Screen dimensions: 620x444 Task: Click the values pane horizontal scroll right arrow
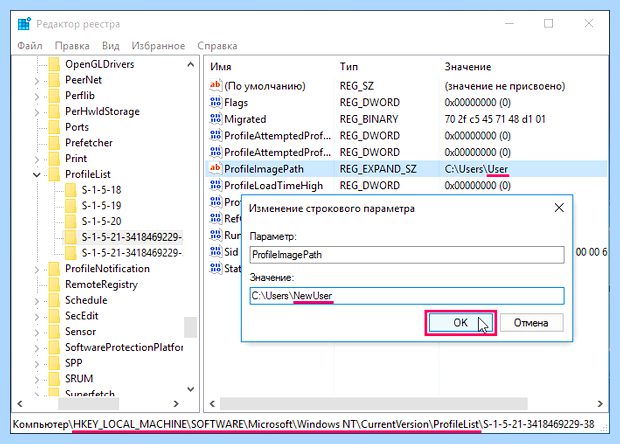[600, 404]
